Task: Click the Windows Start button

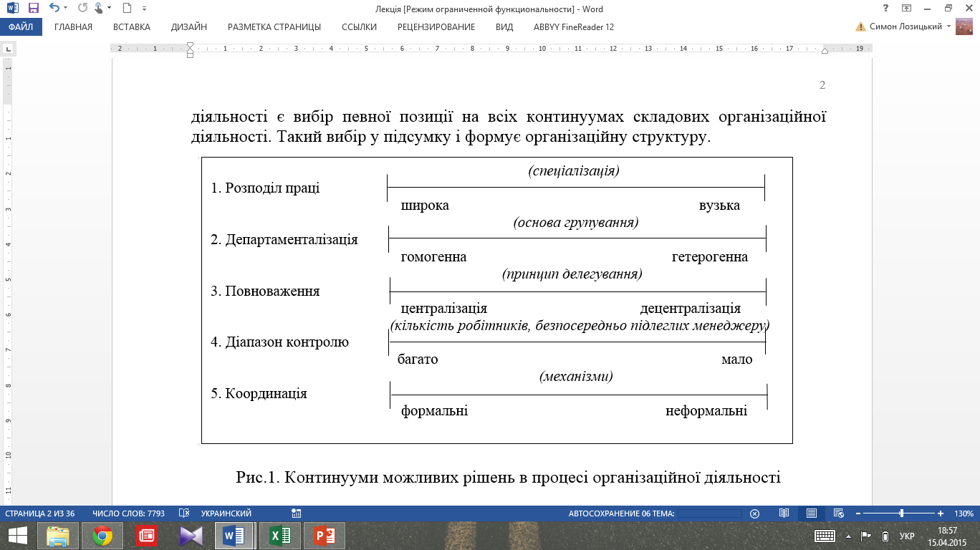Action: click(x=18, y=536)
